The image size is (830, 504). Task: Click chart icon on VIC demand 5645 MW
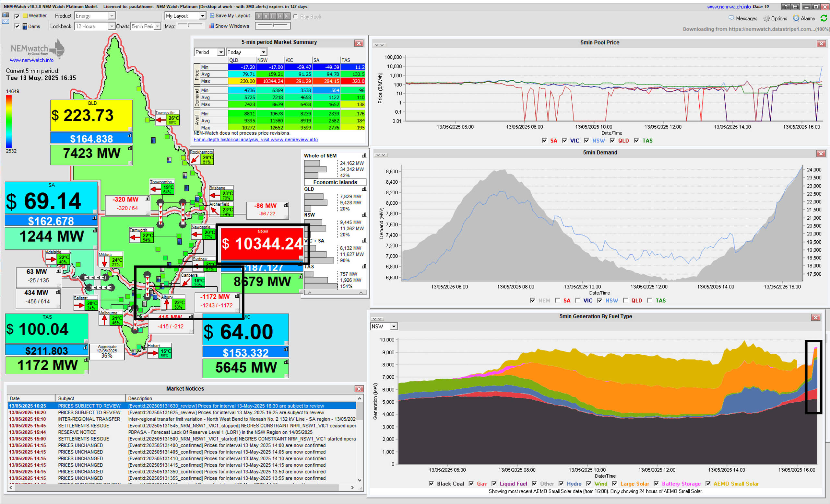coord(286,362)
